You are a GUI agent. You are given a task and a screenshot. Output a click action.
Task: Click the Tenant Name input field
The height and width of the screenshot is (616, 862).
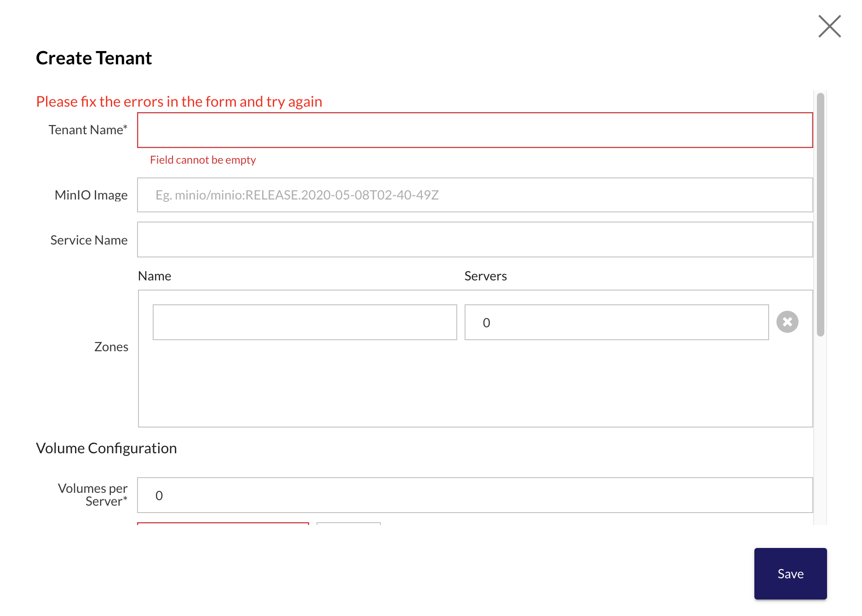tap(475, 130)
